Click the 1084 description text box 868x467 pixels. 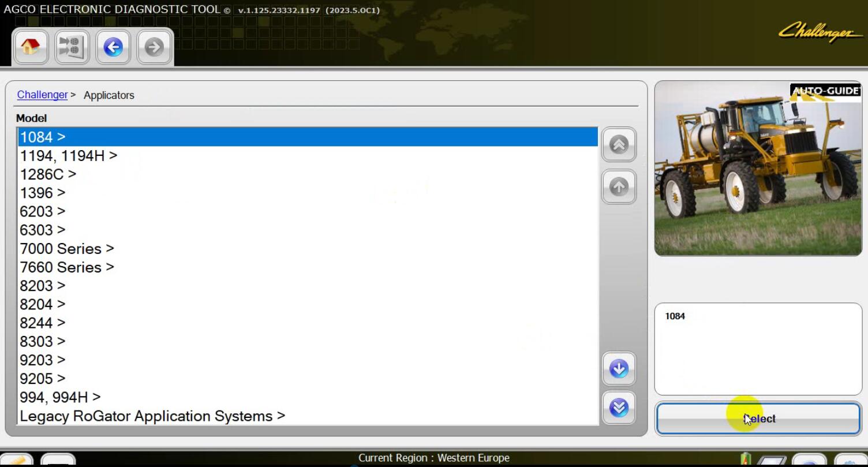pos(758,349)
